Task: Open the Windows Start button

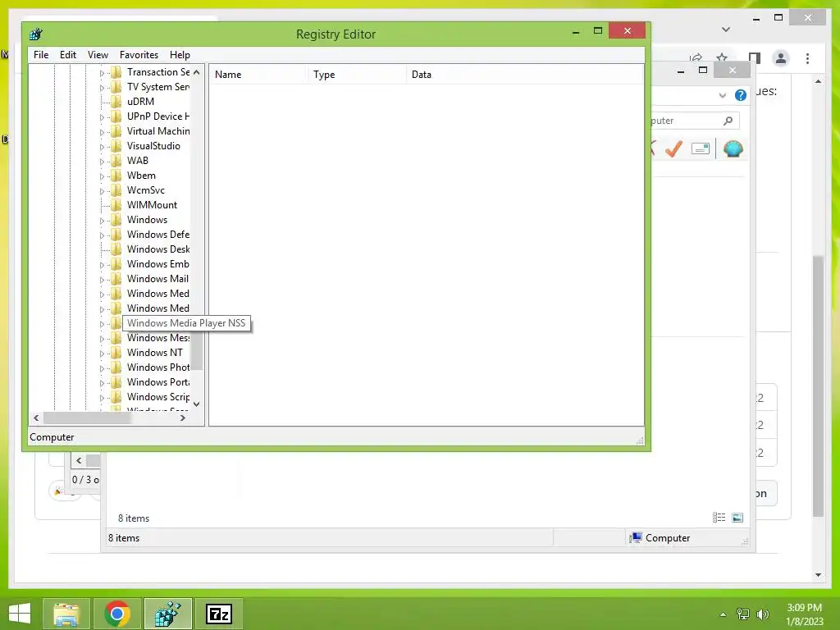Action: 20,614
